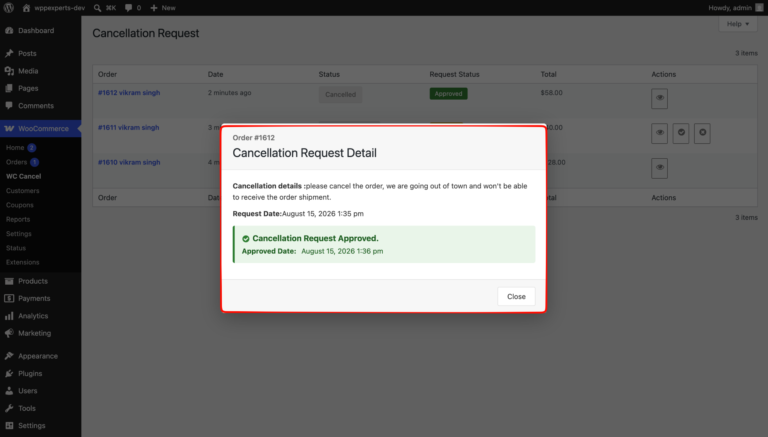Image resolution: width=768 pixels, height=437 pixels.
Task: View request details for order #1612
Action: click(x=659, y=98)
